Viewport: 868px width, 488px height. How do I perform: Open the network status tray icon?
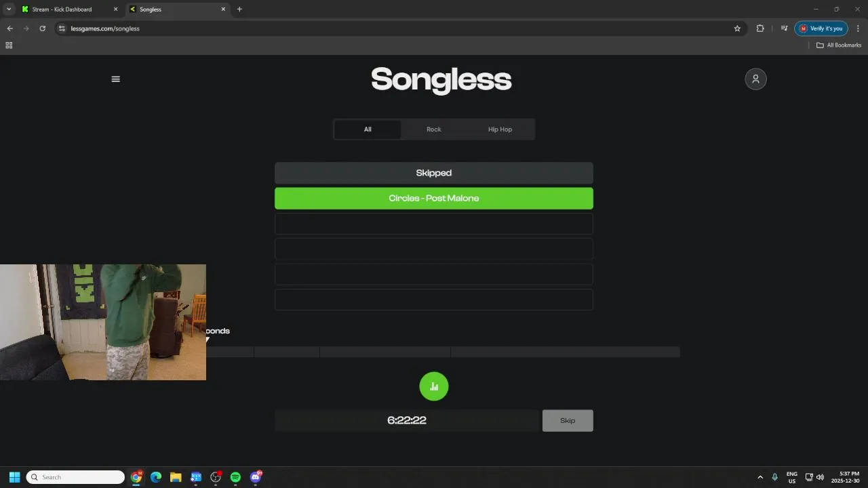tap(809, 477)
